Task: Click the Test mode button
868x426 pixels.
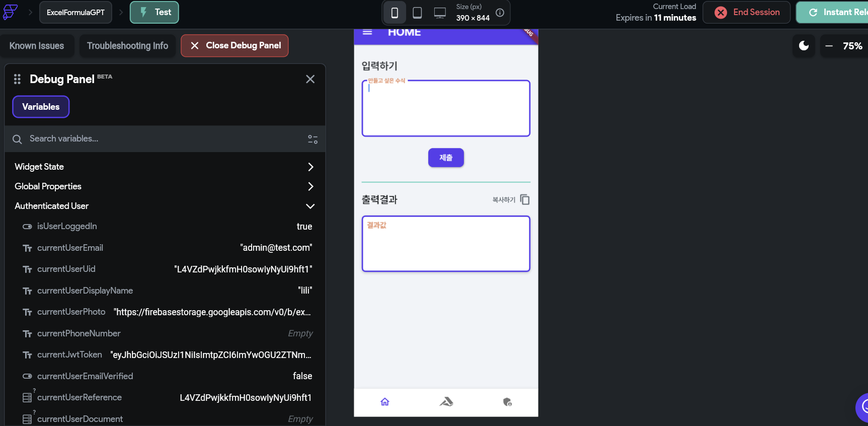Action: [154, 13]
